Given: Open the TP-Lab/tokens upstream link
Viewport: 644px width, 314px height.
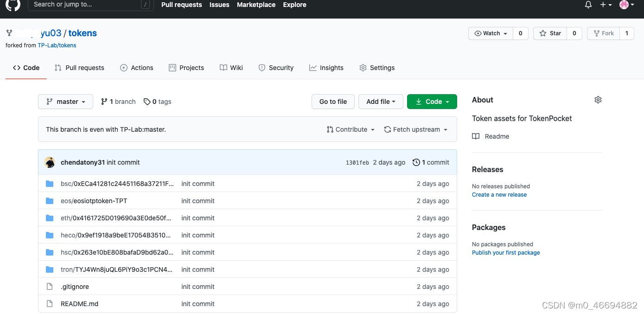Looking at the screenshot, I should tap(57, 45).
